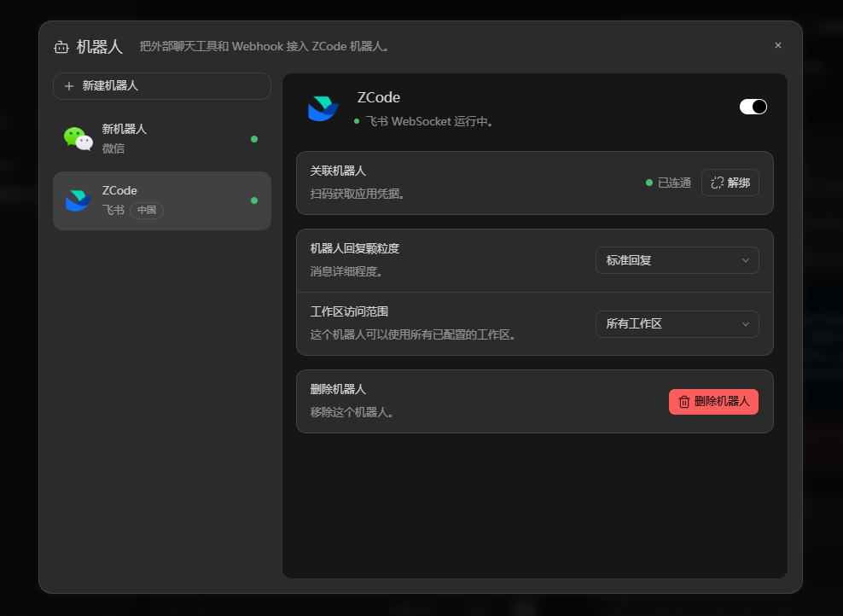Create a new robot with 新建机器人
843x616 pixels.
click(x=162, y=86)
